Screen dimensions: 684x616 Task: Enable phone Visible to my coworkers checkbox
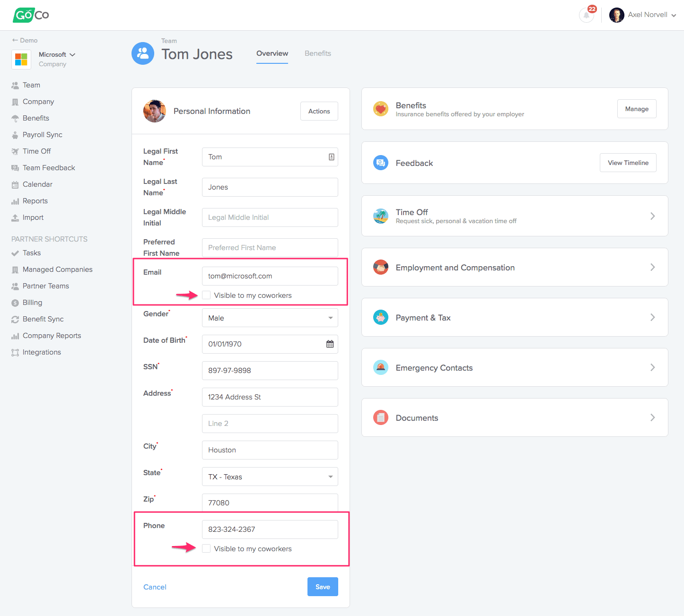(x=206, y=548)
